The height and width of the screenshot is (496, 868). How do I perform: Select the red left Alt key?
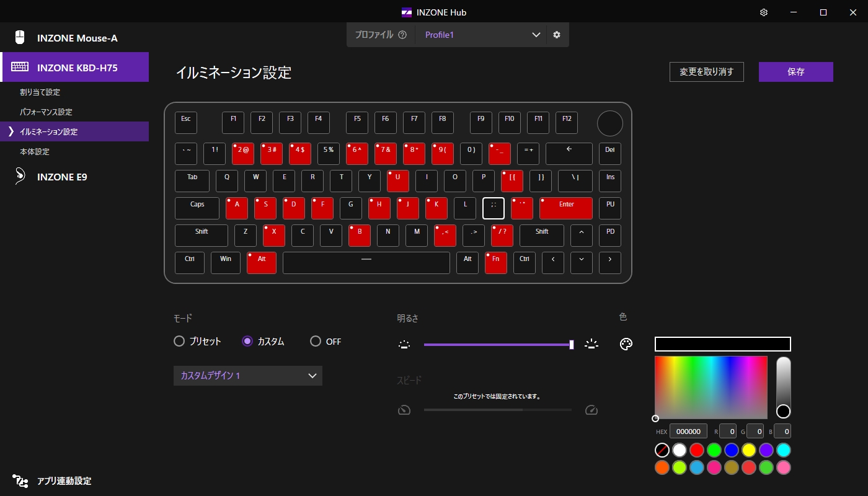pos(262,263)
